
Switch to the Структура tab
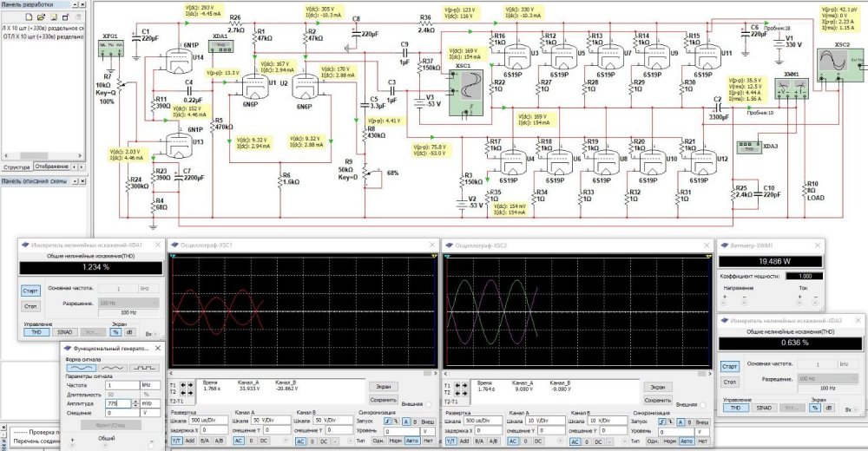point(16,166)
